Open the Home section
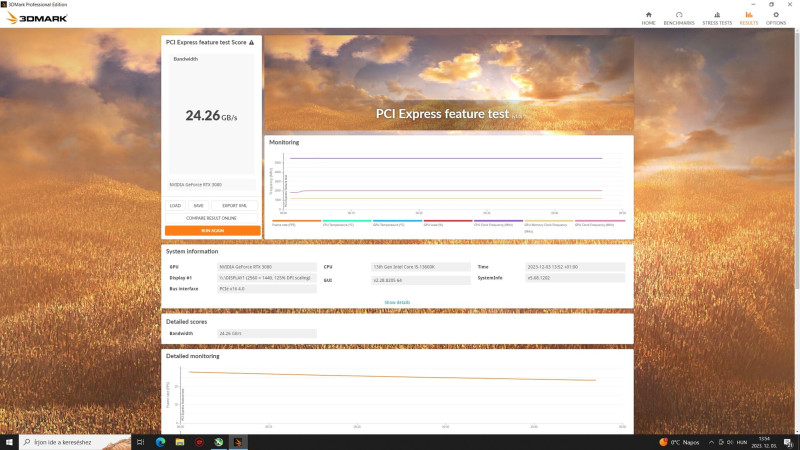 tap(648, 18)
